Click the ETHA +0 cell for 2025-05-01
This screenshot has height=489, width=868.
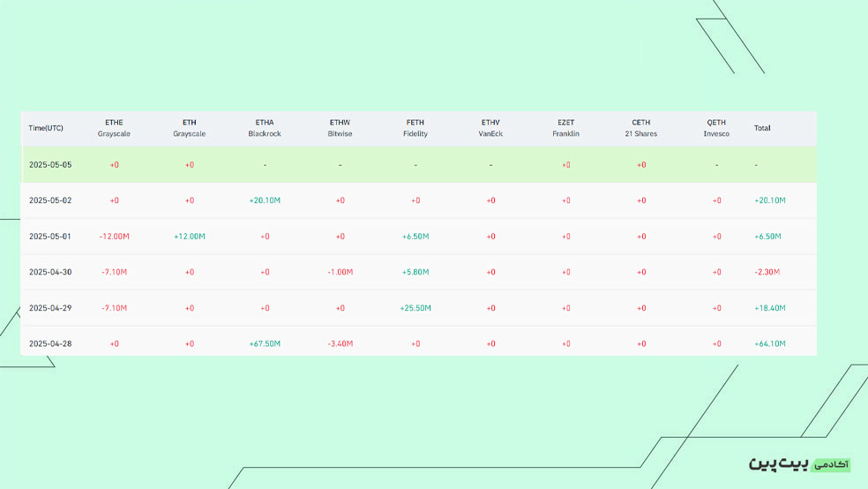pyautogui.click(x=265, y=237)
